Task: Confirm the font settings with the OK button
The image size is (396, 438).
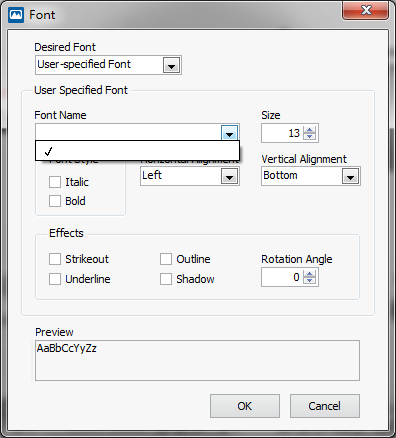Action: coord(245,406)
